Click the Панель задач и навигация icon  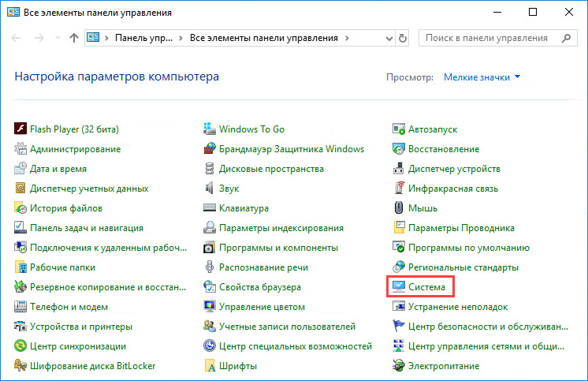pos(20,227)
